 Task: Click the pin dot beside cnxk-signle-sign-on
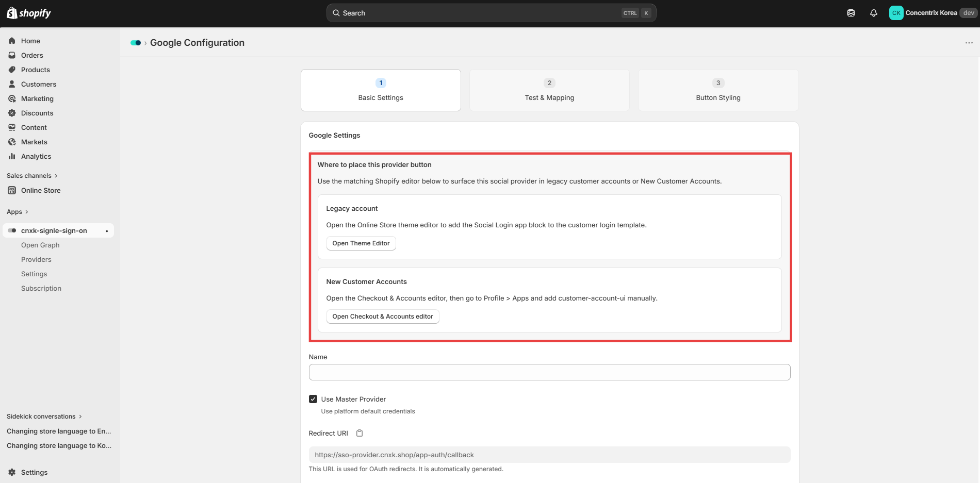click(x=107, y=231)
